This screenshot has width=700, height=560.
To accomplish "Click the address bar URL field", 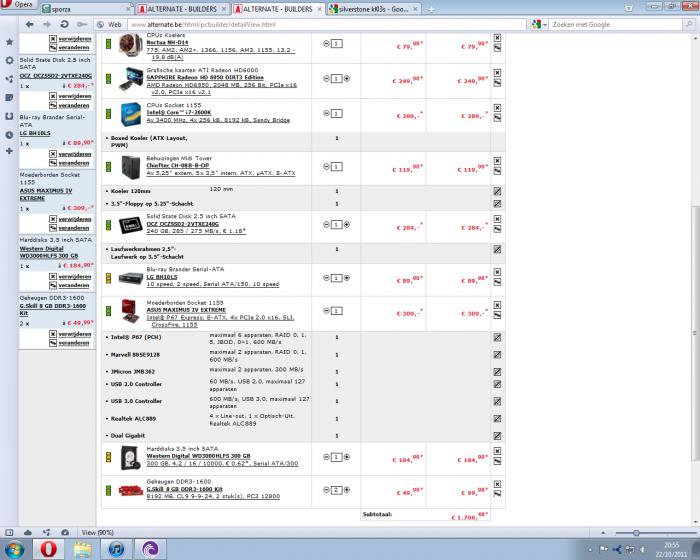I will pyautogui.click(x=327, y=25).
